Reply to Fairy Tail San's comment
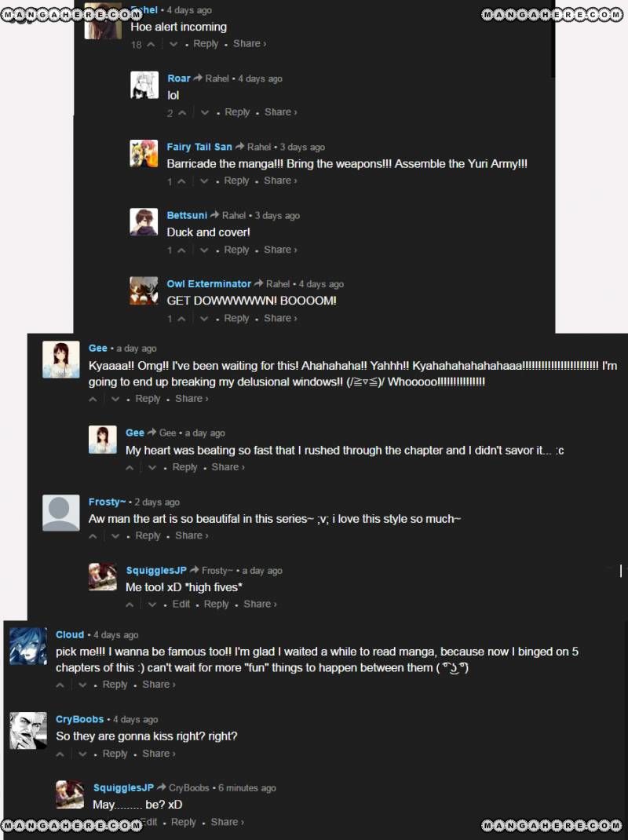628x840 pixels. (x=237, y=181)
